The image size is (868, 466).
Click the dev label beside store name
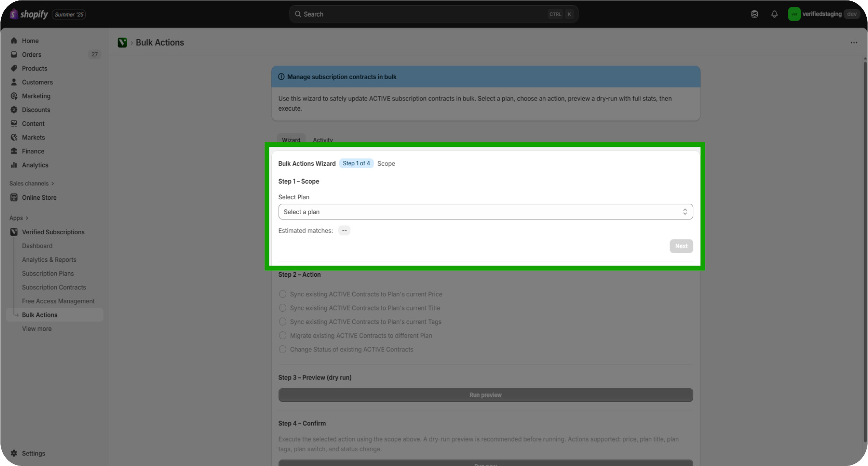pos(852,14)
